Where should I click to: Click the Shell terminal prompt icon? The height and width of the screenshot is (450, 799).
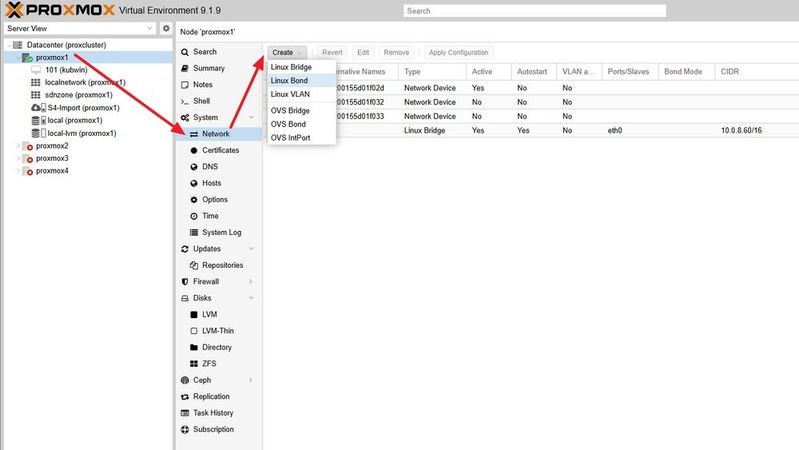(x=184, y=101)
